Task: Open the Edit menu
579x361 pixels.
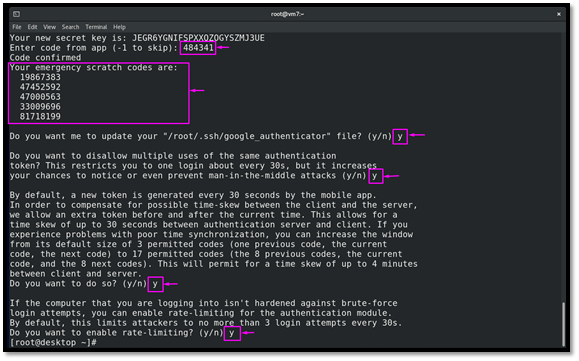Action: [x=32, y=27]
